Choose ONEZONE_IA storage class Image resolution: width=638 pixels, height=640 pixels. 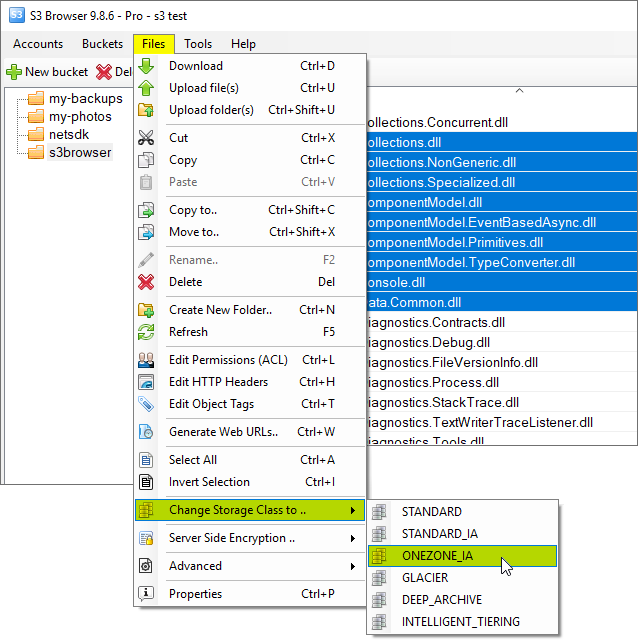click(462, 556)
